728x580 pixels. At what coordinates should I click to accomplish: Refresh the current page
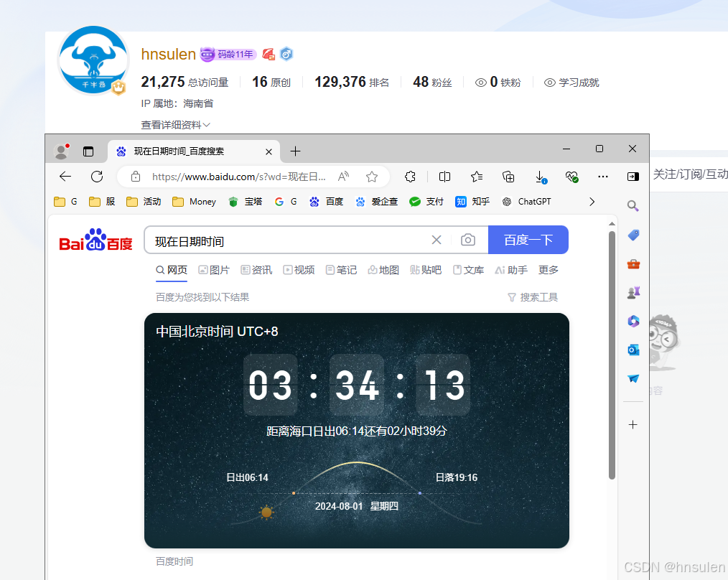[x=97, y=177]
